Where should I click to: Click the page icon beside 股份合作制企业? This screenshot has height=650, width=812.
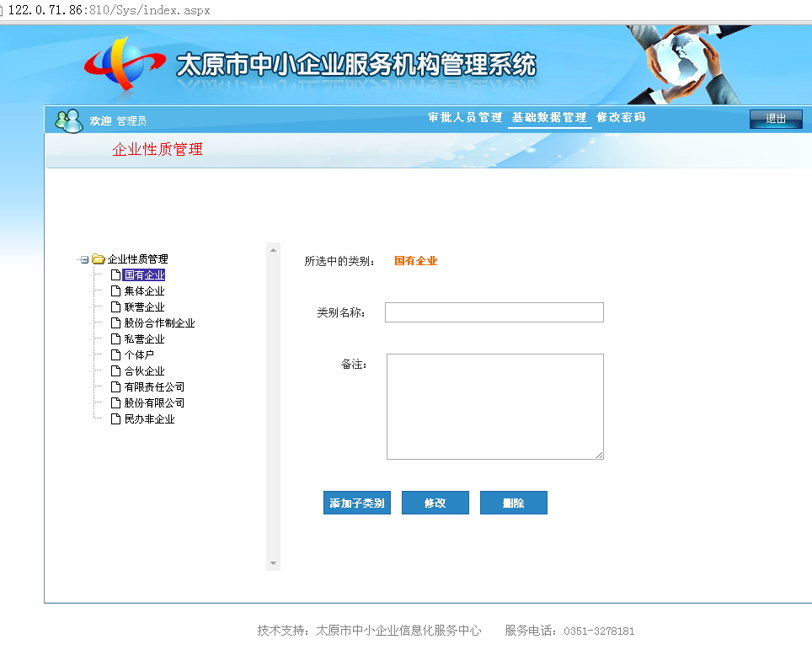[x=116, y=323]
